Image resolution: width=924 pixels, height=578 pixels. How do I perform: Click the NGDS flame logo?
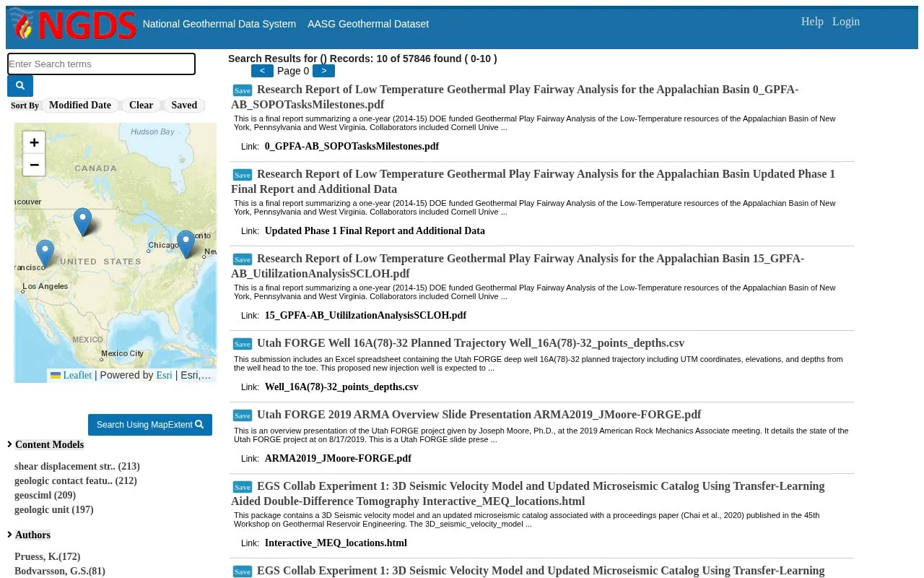tap(74, 25)
